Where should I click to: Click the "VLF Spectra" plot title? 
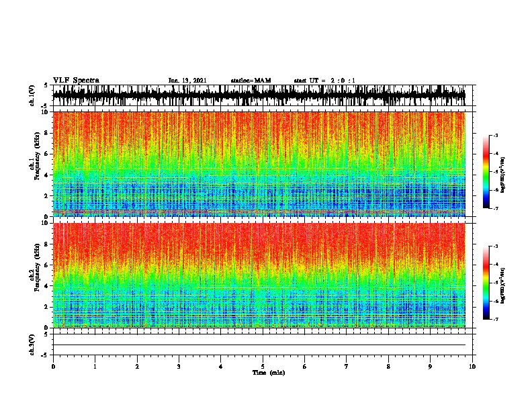tap(76, 81)
